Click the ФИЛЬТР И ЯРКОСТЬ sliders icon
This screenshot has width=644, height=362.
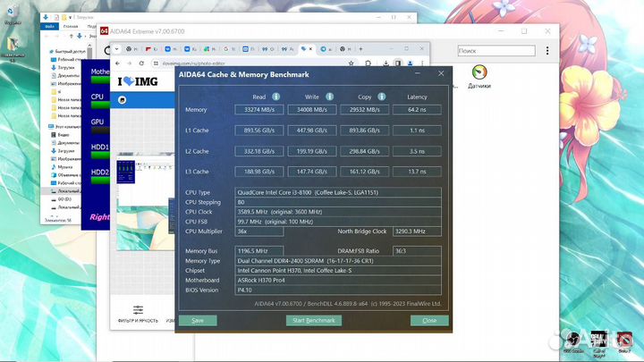[138, 309]
